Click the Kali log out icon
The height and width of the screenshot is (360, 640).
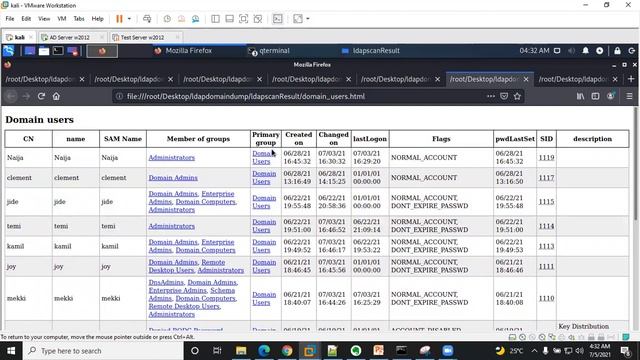coord(631,51)
